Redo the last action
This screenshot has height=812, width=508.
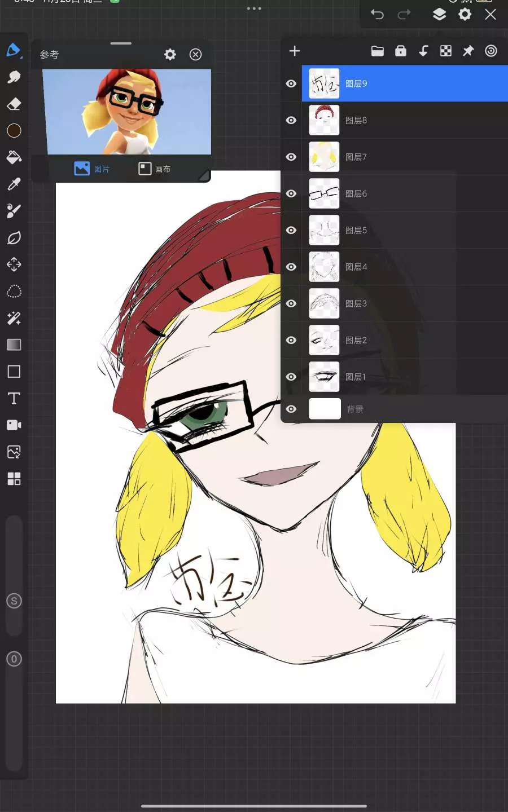tap(404, 15)
